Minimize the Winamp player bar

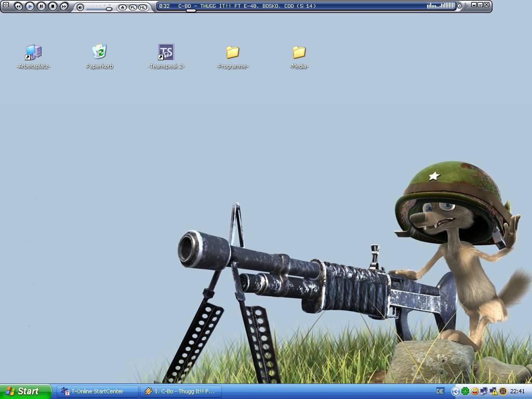[x=474, y=5]
